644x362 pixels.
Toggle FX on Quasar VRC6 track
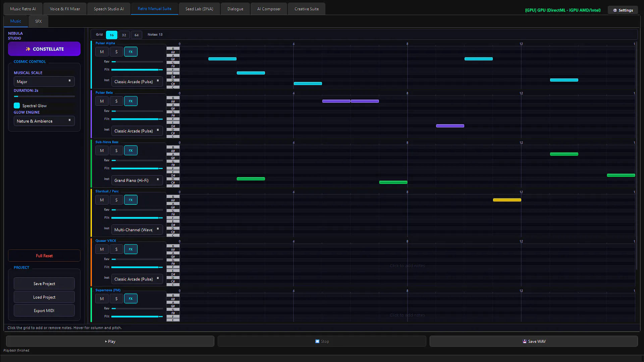pos(130,249)
